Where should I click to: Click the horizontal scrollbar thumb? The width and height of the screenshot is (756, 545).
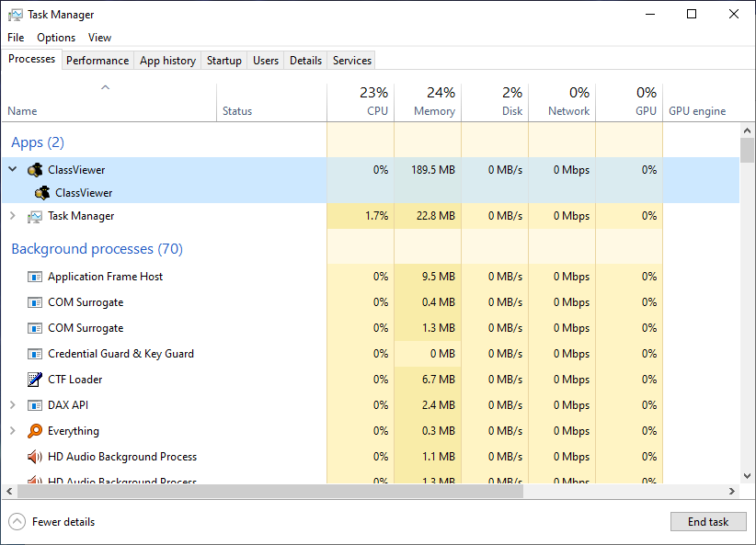pyautogui.click(x=270, y=491)
